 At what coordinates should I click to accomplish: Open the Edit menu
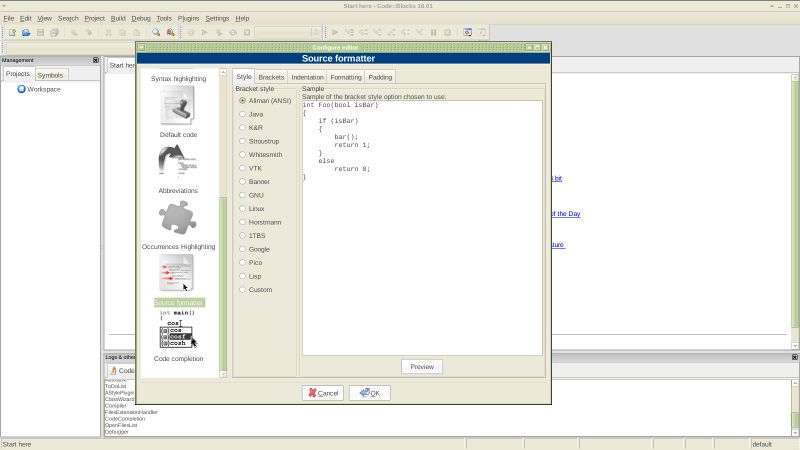click(26, 18)
